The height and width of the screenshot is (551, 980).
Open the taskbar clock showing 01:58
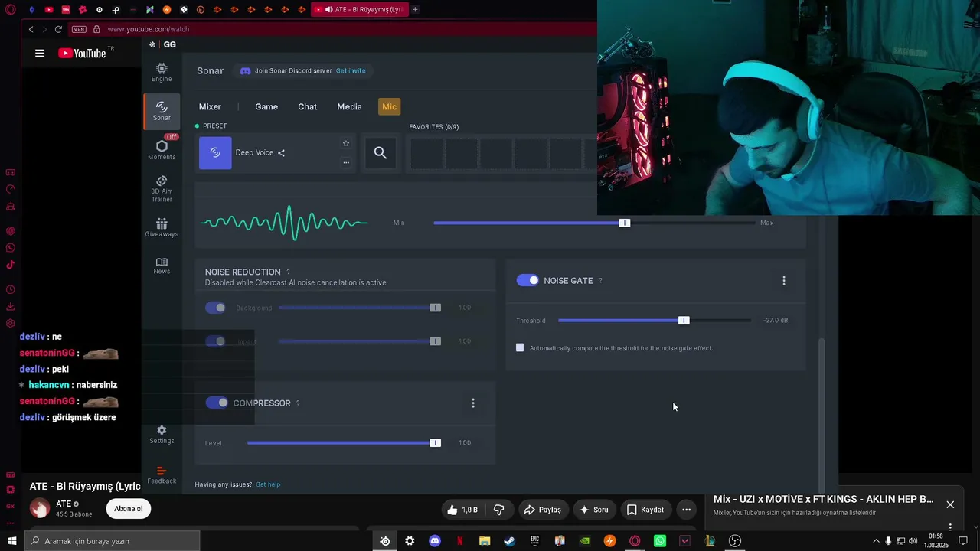point(936,541)
